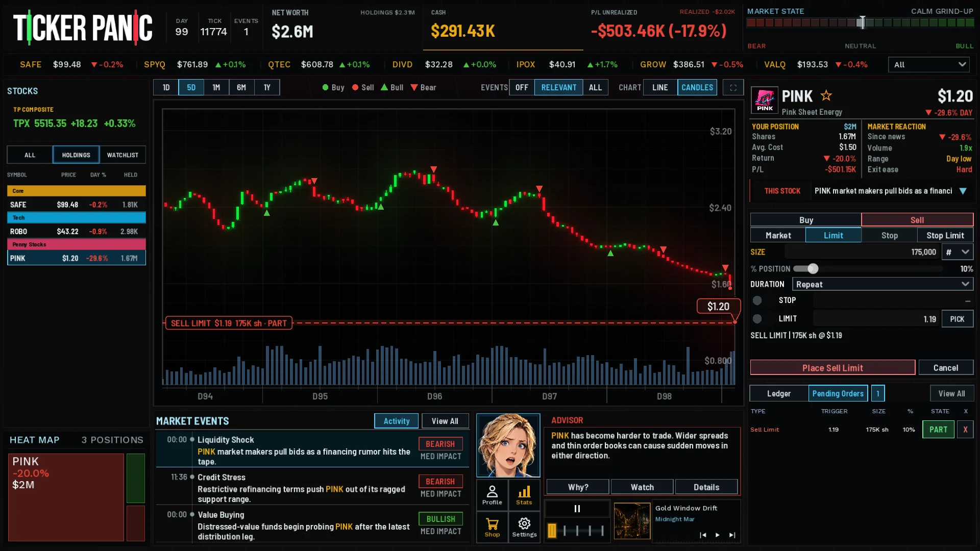Switch chart type to CANDLES
This screenshot has width=980, height=551.
tap(697, 87)
